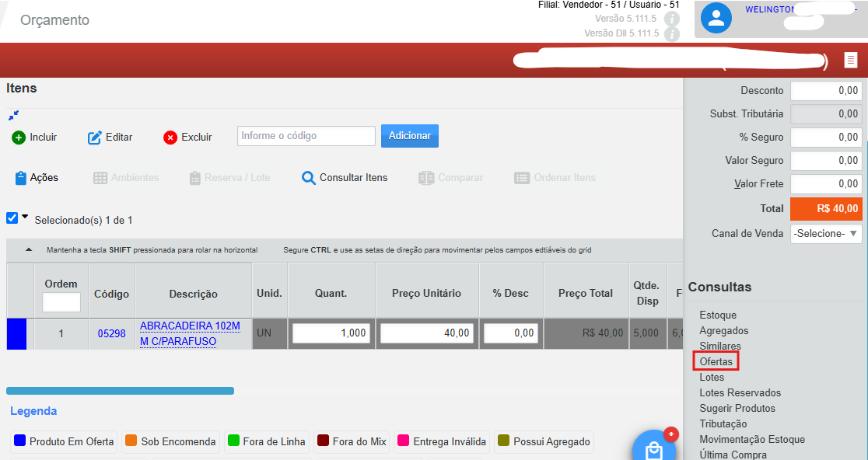This screenshot has height=460, width=868.
Task: Open the blue shopping bag floating button
Action: [x=654, y=448]
